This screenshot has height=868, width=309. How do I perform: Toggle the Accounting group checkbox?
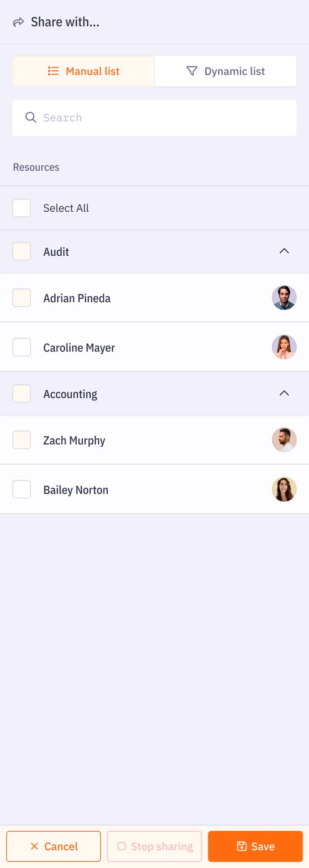[22, 393]
